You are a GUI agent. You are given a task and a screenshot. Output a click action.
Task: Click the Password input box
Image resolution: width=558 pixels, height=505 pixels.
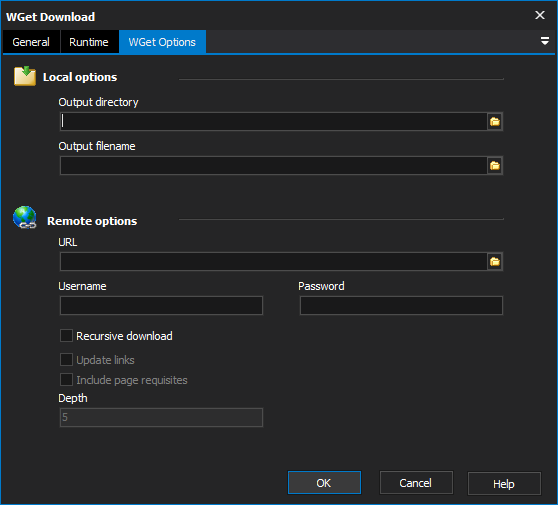(x=401, y=305)
